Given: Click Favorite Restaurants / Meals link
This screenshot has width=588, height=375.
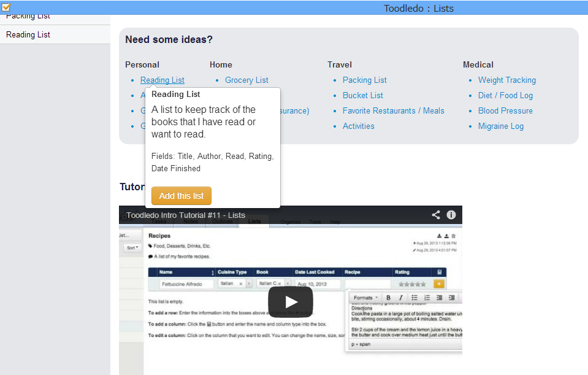Looking at the screenshot, I should tap(394, 110).
